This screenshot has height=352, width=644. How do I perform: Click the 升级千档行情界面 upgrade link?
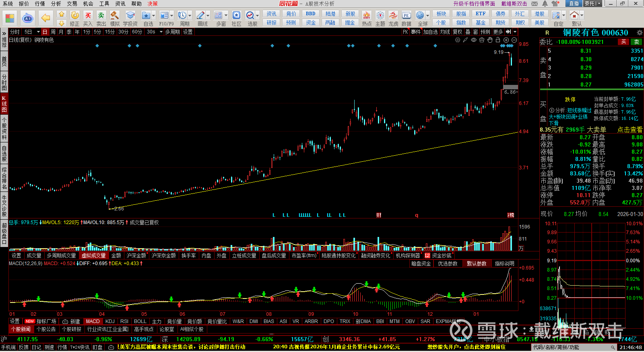474,4
